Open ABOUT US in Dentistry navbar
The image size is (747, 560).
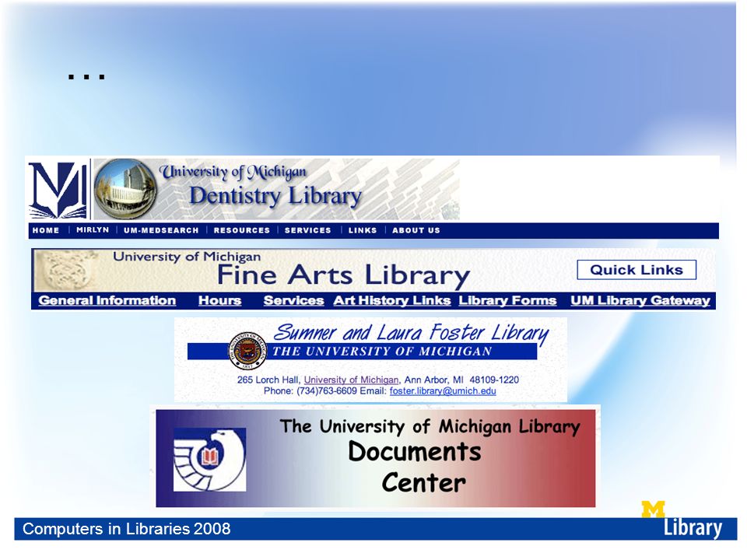coord(416,230)
